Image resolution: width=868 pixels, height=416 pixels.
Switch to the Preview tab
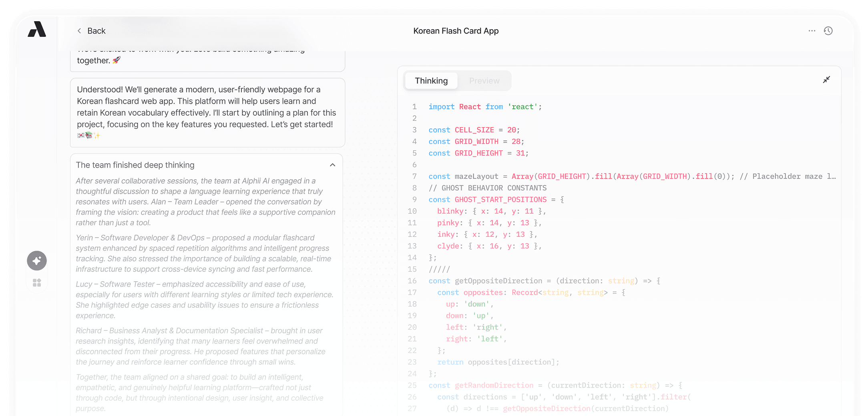pyautogui.click(x=484, y=81)
